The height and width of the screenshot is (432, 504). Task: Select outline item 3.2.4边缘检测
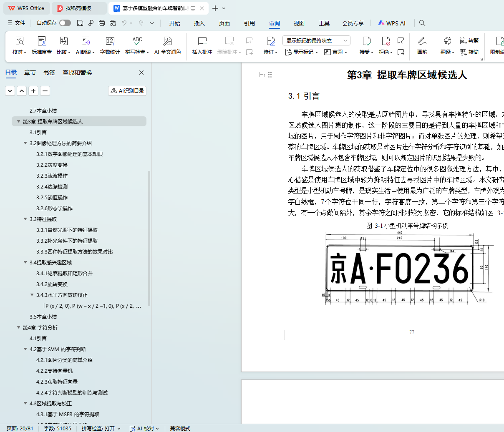tap(52, 186)
